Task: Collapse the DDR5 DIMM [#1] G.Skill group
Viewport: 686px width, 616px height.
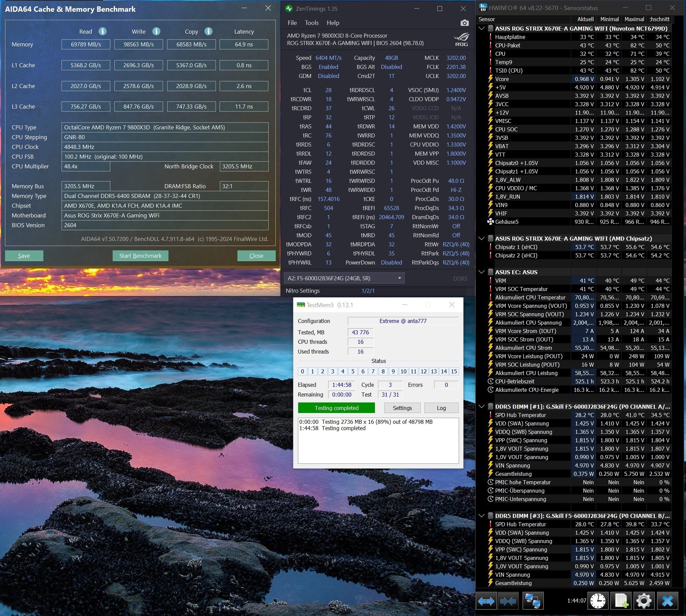Action: pos(482,407)
